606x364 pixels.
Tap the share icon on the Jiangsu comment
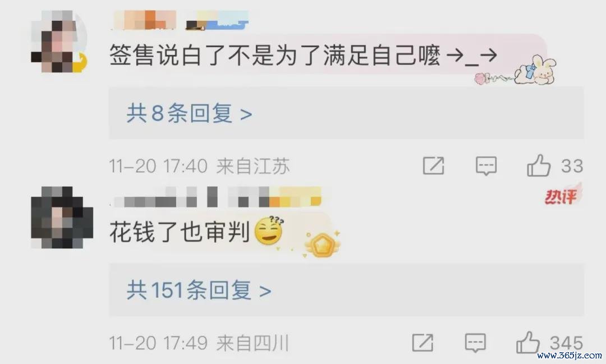click(x=434, y=166)
